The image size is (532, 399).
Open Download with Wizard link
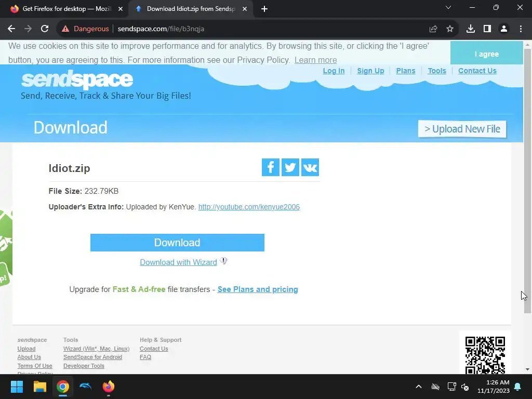178,262
